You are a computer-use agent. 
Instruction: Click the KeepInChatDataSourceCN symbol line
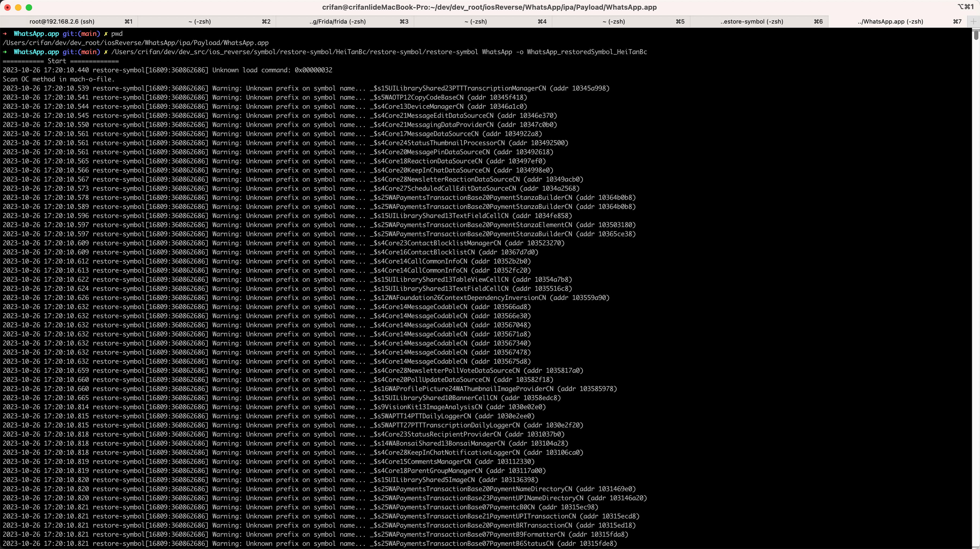(x=278, y=171)
